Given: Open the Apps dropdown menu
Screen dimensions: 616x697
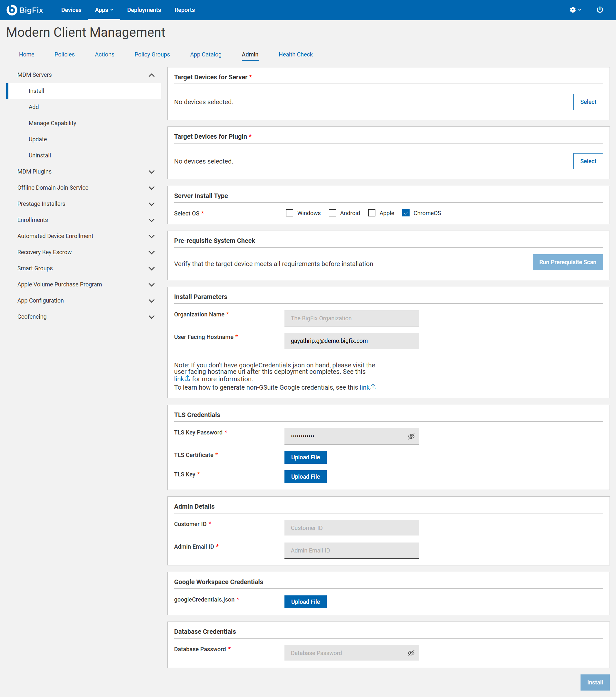Looking at the screenshot, I should pos(104,10).
